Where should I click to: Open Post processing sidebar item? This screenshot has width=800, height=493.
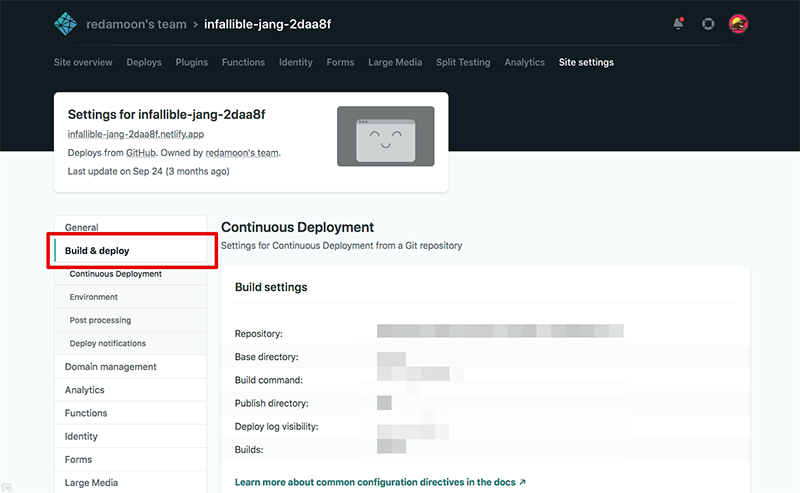(x=100, y=320)
